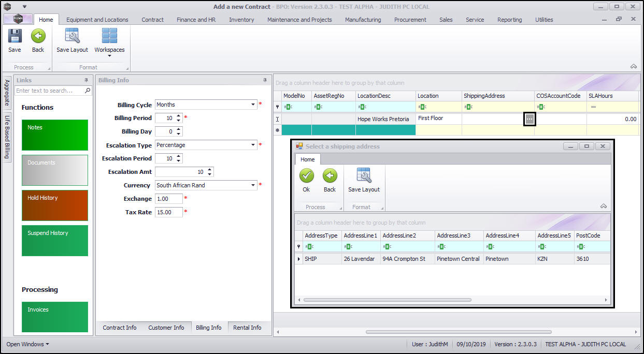Pin the Billing Info panel using pin icon

(265, 80)
